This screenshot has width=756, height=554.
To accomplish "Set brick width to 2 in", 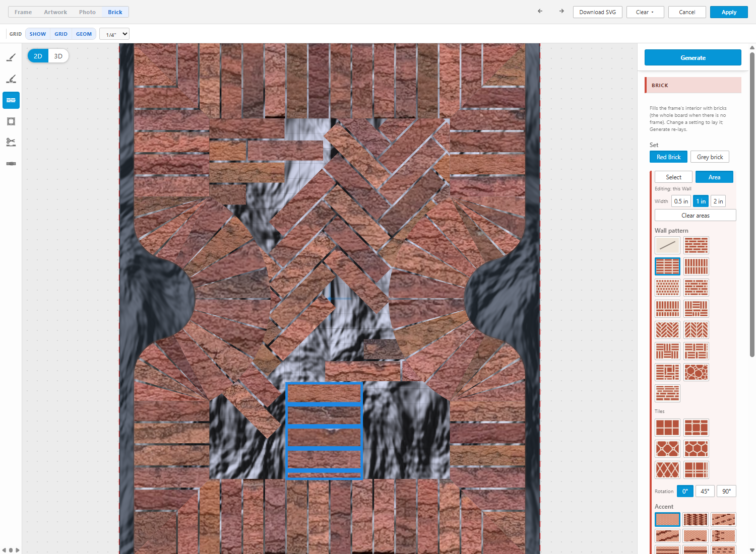I will click(x=718, y=201).
